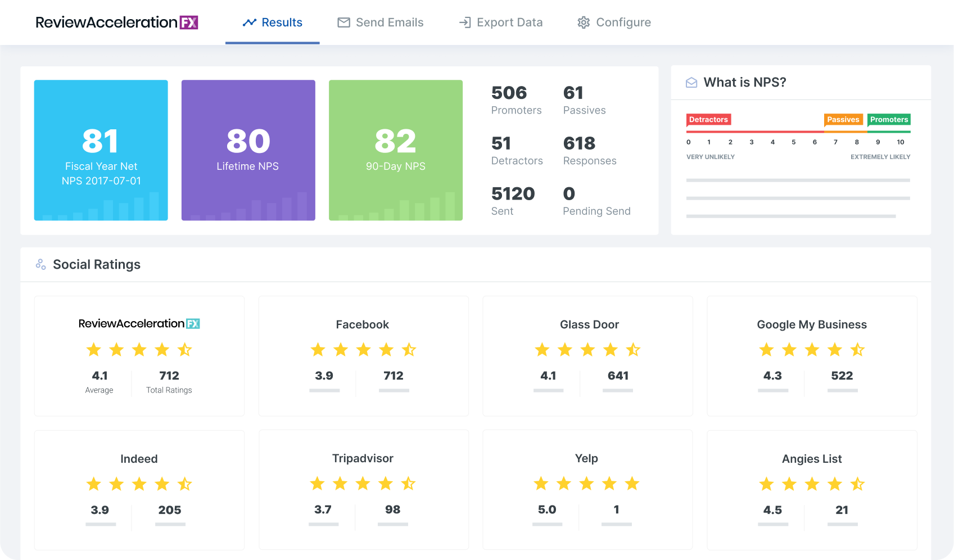Click the half star on Google My Business rating
The height and width of the screenshot is (560, 954).
[x=857, y=350]
